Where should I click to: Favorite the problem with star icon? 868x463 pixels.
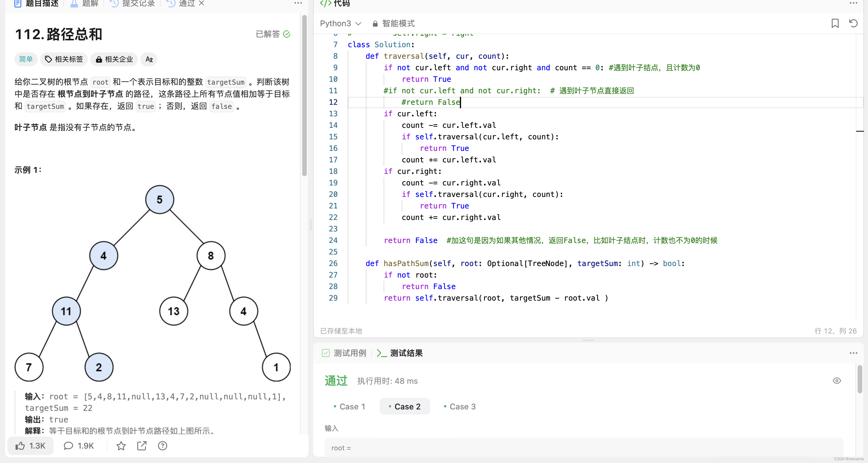pos(121,446)
